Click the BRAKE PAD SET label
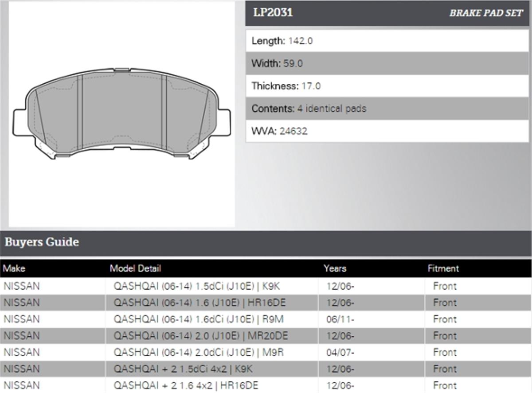Viewport: 532px width, 393px height. (486, 13)
